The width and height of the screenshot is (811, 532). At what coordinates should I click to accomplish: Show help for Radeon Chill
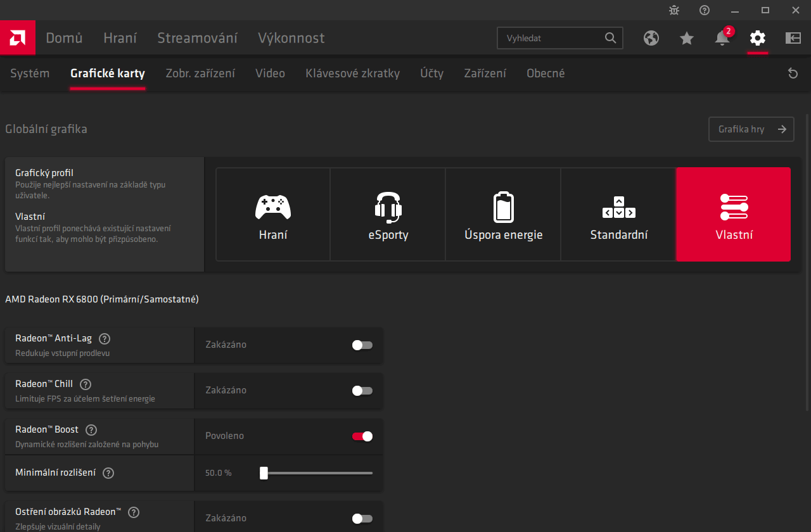coord(86,384)
